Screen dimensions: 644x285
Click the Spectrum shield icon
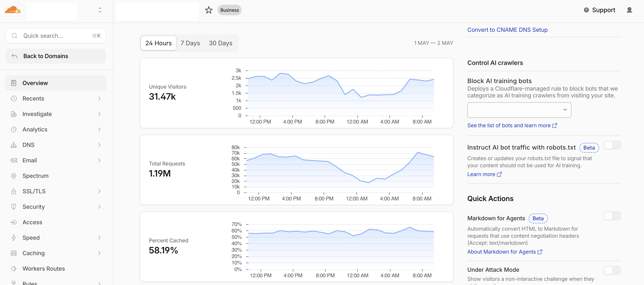pos(14,176)
